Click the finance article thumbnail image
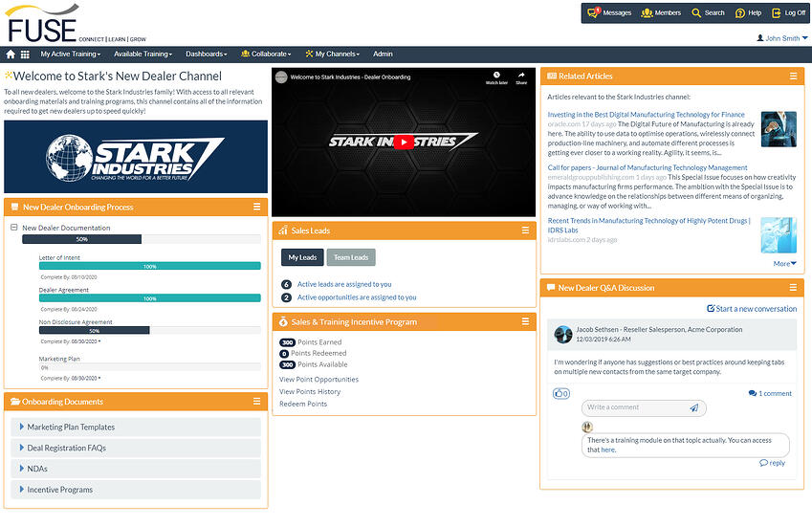This screenshot has width=812, height=526. 779,129
